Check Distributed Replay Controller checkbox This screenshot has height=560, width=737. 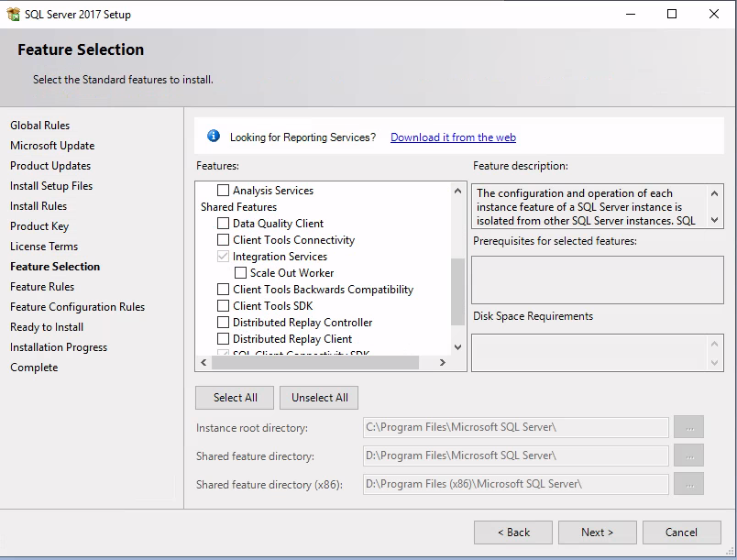[224, 322]
